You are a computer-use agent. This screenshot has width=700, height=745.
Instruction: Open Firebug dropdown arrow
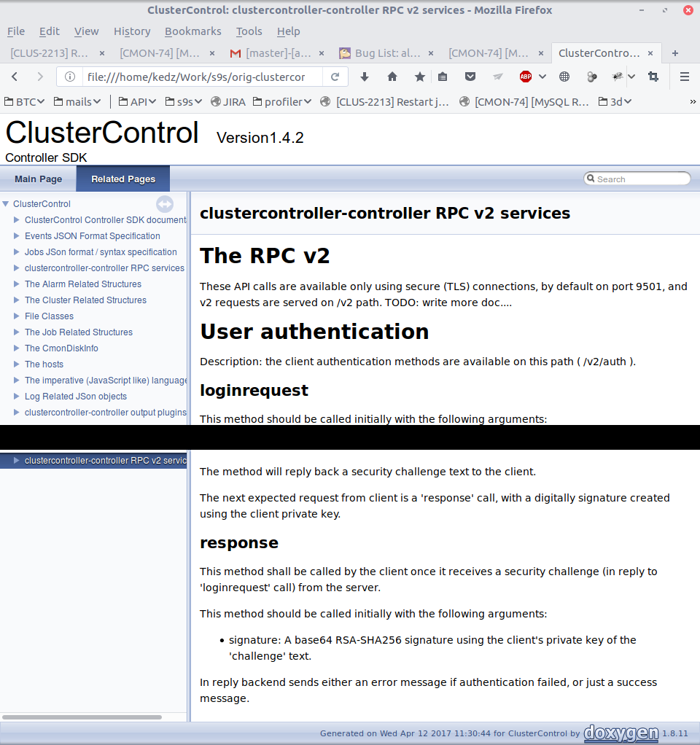coord(631,77)
